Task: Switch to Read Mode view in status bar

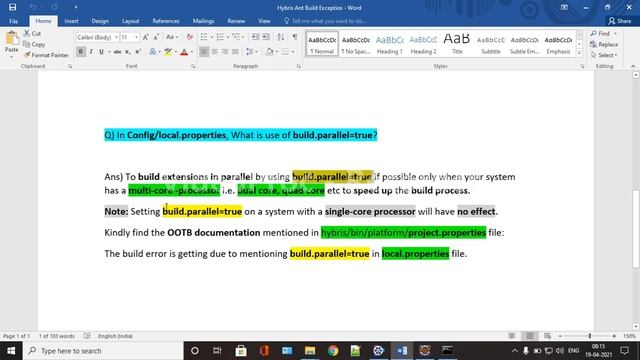Action: pyautogui.click(x=512, y=336)
